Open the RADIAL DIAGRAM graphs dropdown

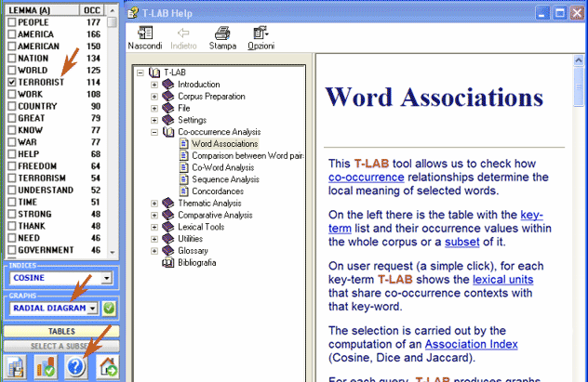93,309
